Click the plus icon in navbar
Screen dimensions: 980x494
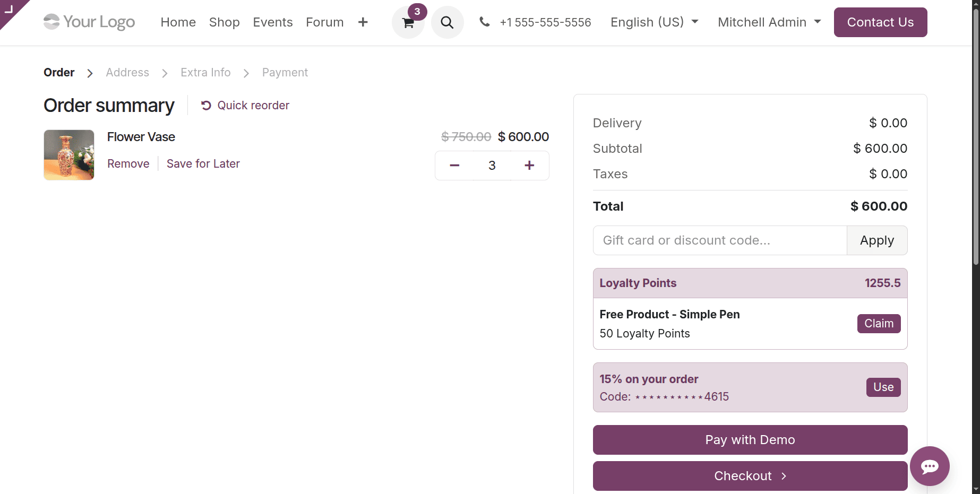[363, 22]
